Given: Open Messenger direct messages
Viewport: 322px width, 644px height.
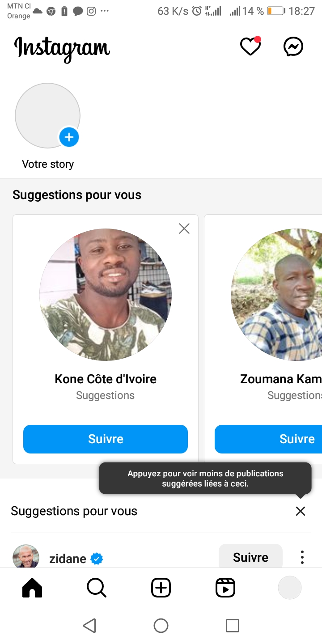Looking at the screenshot, I should tap(293, 47).
